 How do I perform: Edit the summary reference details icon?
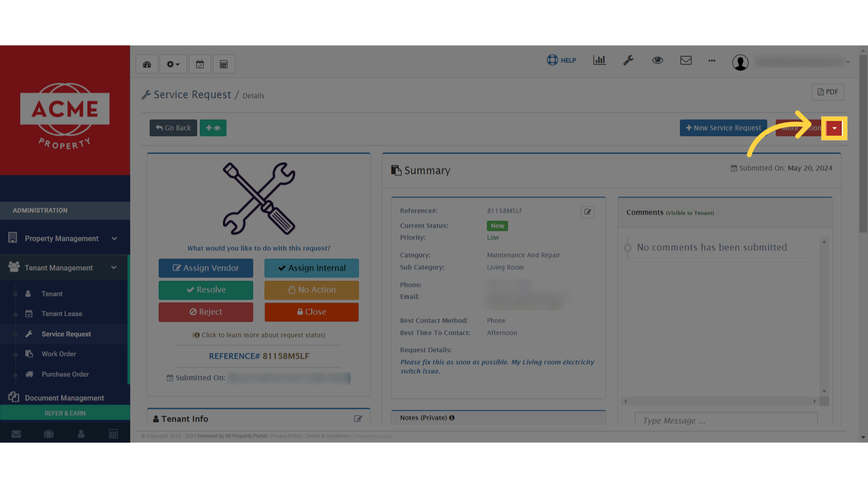[x=588, y=212]
